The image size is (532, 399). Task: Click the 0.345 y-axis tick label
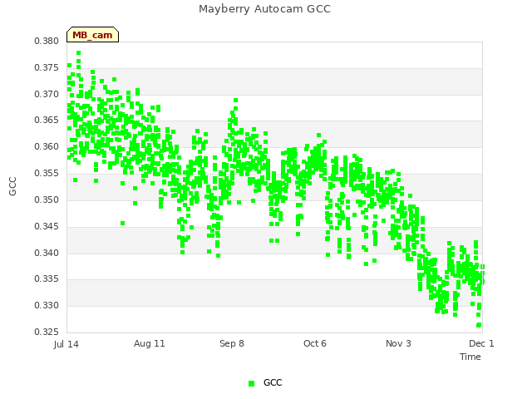[x=47, y=226]
